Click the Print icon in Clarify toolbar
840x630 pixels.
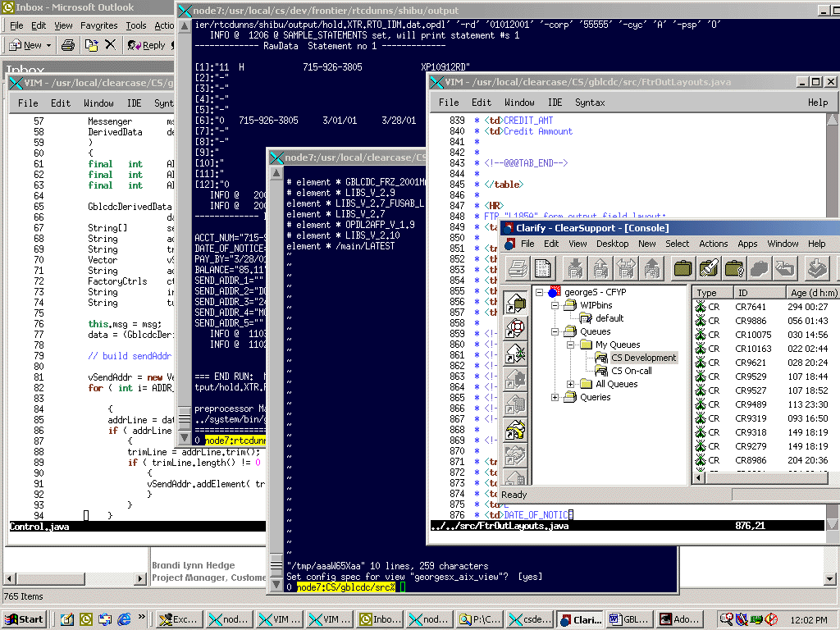tap(518, 268)
